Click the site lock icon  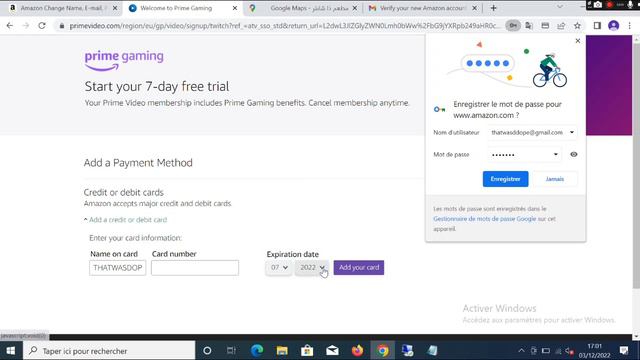tap(62, 26)
